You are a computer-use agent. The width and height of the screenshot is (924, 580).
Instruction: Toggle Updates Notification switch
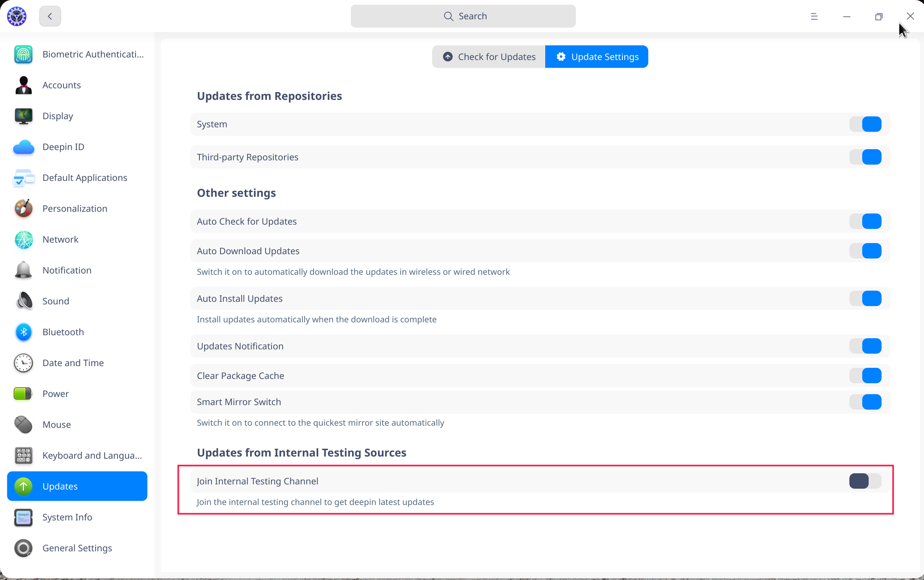coord(865,346)
